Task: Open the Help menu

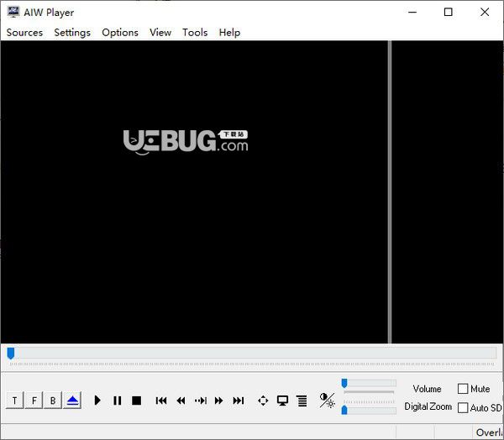Action: [229, 33]
